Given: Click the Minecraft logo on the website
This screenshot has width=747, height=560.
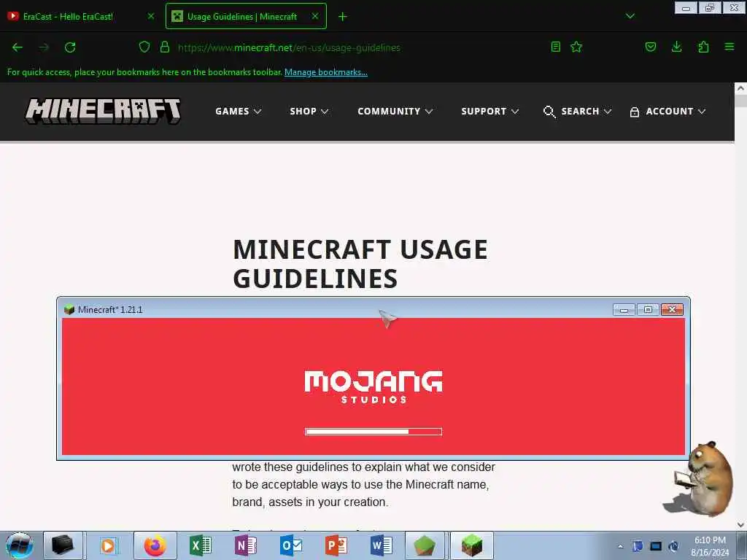Looking at the screenshot, I should tap(103, 112).
